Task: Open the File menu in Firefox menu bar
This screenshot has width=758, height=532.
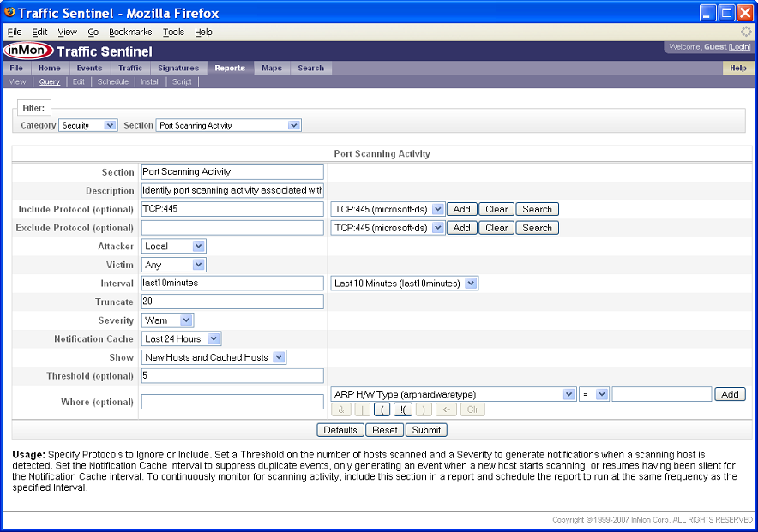Action: (15, 32)
